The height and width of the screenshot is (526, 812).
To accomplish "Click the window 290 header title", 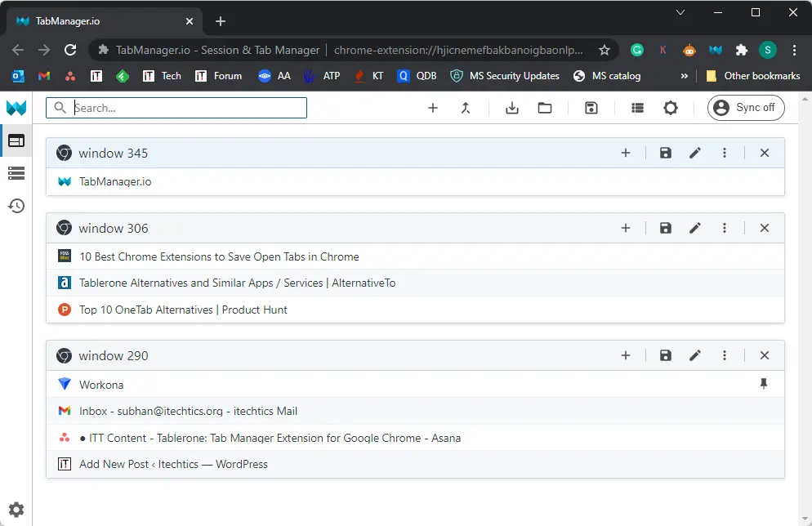I will (x=113, y=355).
